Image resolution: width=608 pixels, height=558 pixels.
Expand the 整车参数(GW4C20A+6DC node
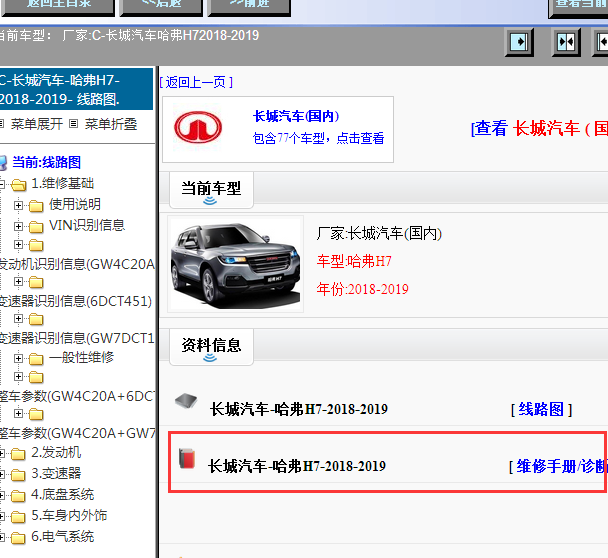tap(18, 376)
